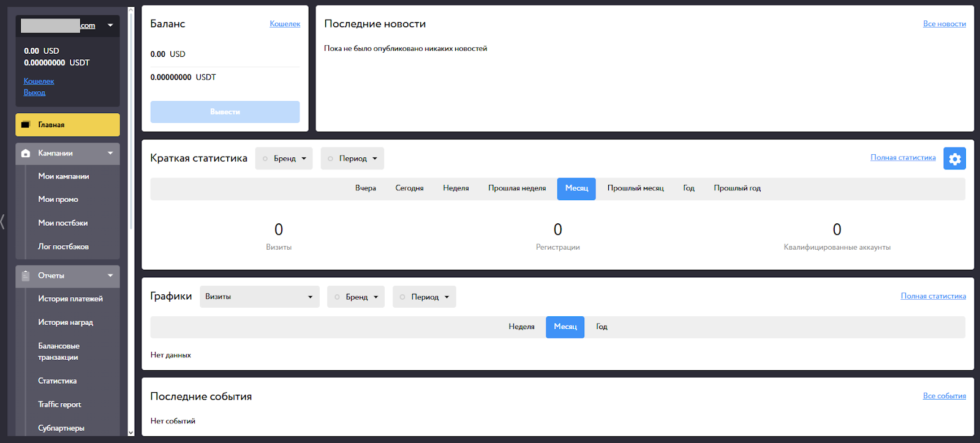Image resolution: width=980 pixels, height=443 pixels.
Task: Collapse the Отчеты menu section
Action: click(110, 276)
